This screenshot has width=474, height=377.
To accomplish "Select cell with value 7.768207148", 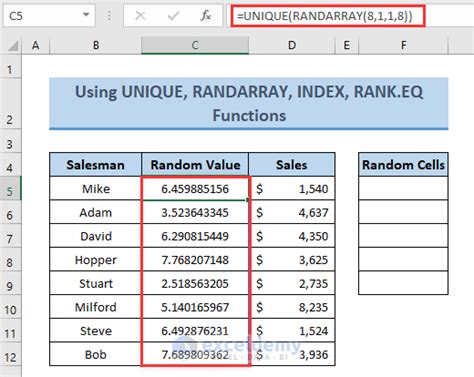I will tap(195, 260).
